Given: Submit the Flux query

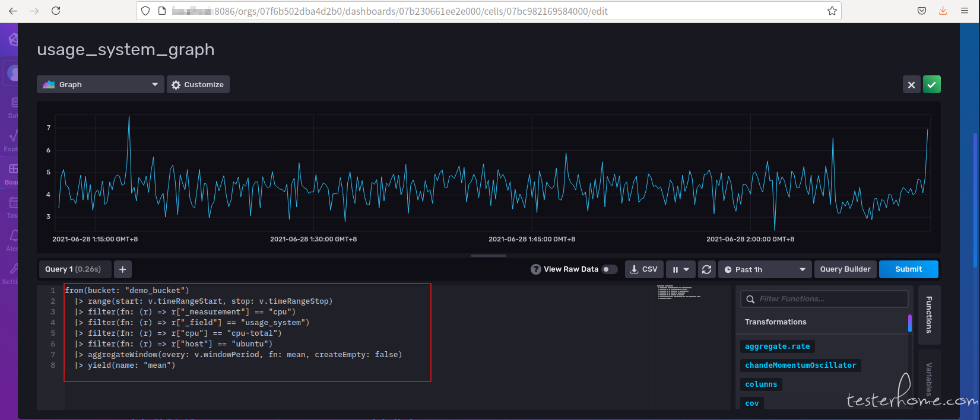Looking at the screenshot, I should tap(909, 269).
